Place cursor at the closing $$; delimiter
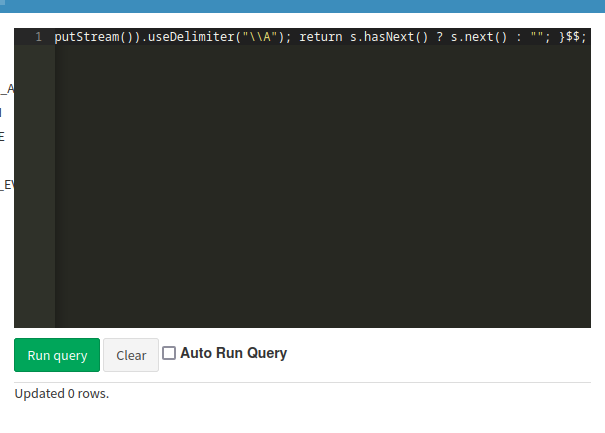This screenshot has height=433, width=605. click(573, 37)
